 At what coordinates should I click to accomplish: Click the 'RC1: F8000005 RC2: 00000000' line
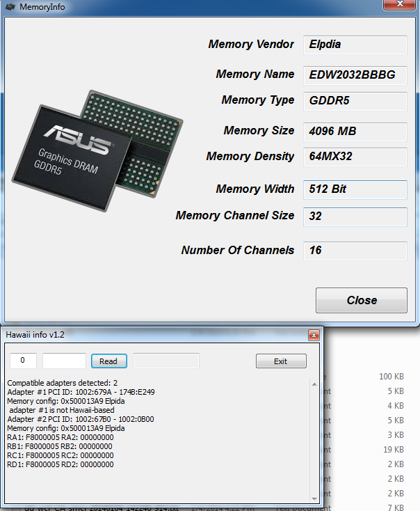coord(60,455)
